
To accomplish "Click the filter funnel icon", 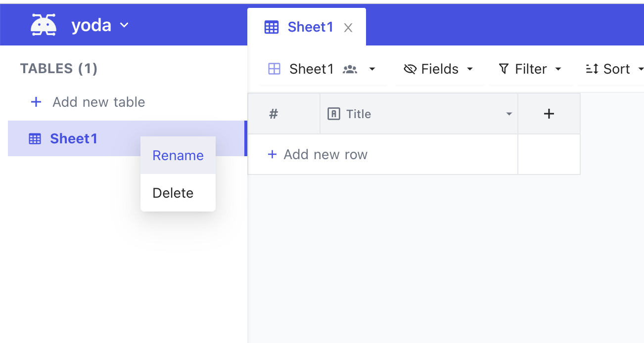I will coord(504,69).
